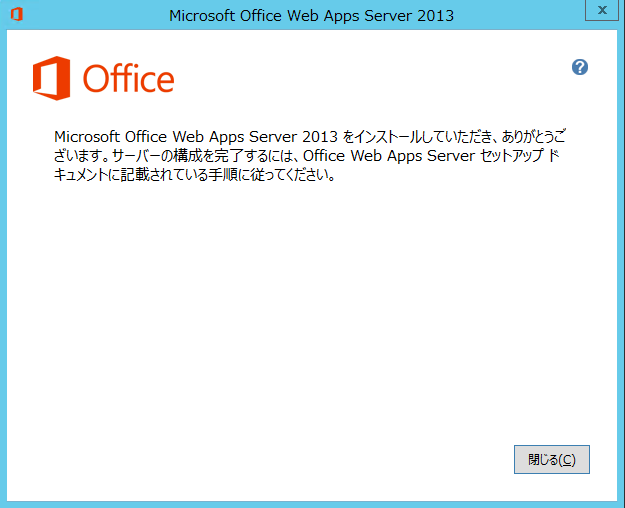Click the empty title bar area left of the title

point(90,15)
